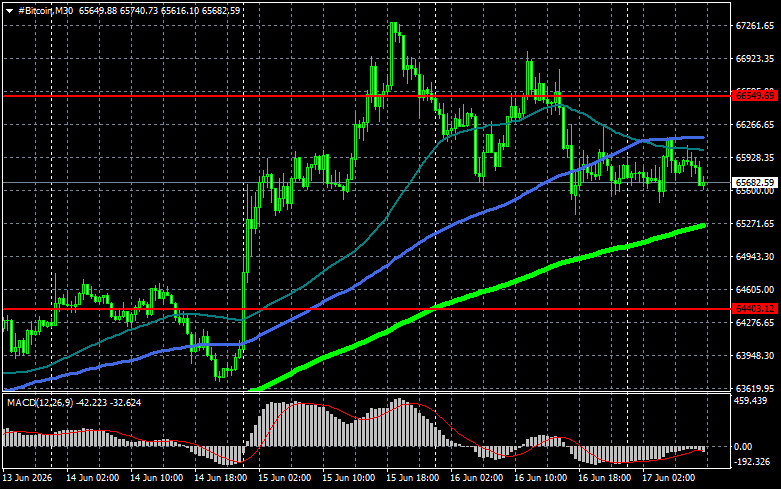This screenshot has width=781, height=489.
Task: Click the 63619.95 price axis label
Action: (x=755, y=388)
